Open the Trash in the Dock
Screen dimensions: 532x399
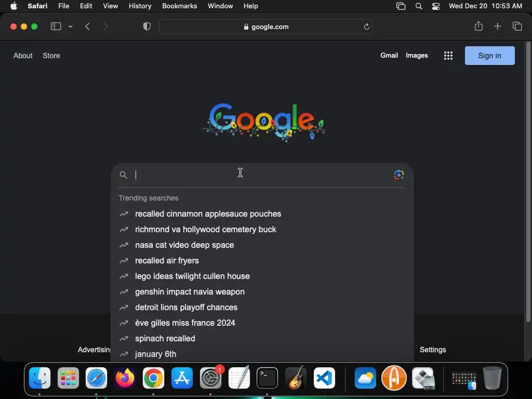493,378
